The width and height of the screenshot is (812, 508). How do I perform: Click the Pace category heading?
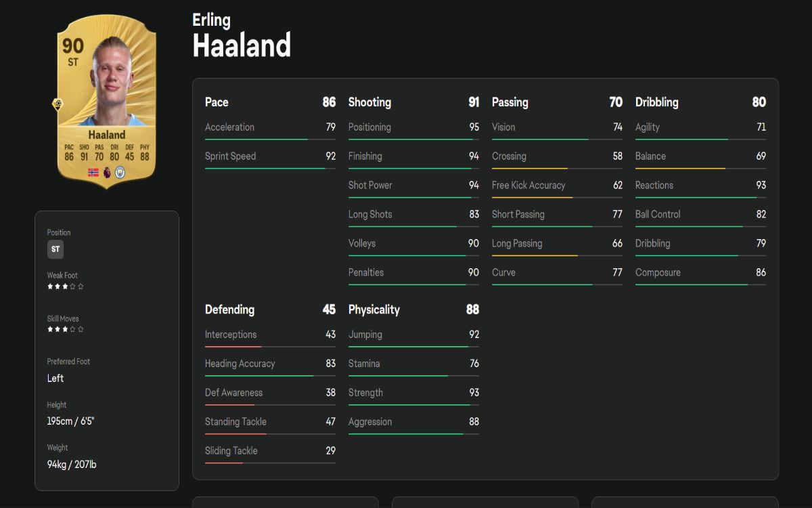coord(217,102)
